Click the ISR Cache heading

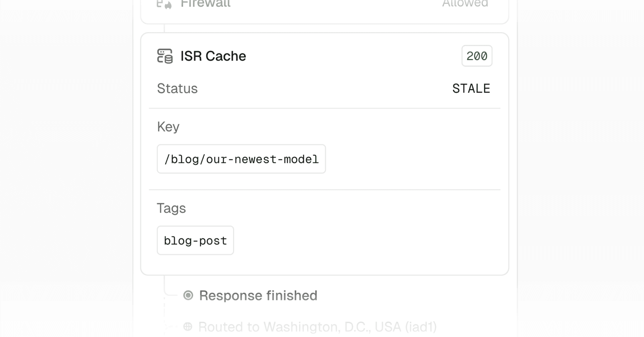coord(213,56)
